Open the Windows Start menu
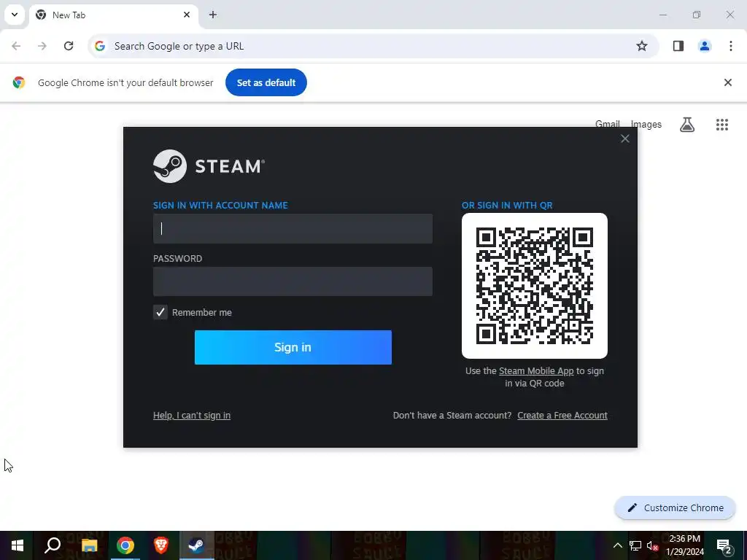This screenshot has width=747, height=560. pos(18,545)
